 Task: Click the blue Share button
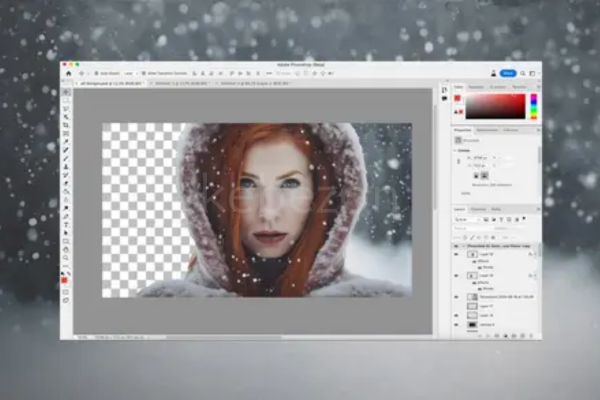click(x=509, y=73)
